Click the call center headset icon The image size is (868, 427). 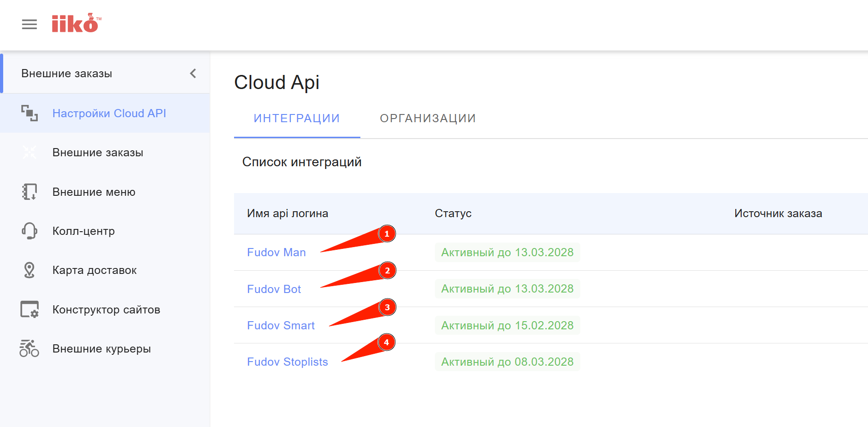coord(30,231)
